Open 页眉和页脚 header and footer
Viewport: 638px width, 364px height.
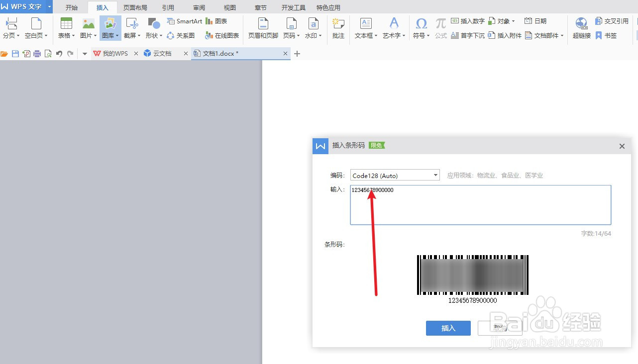pyautogui.click(x=263, y=28)
